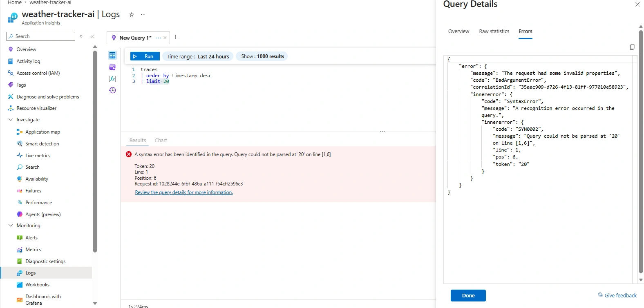This screenshot has width=644, height=308.
Task: Click the Query Details vertical scrollbar
Action: click(x=641, y=151)
